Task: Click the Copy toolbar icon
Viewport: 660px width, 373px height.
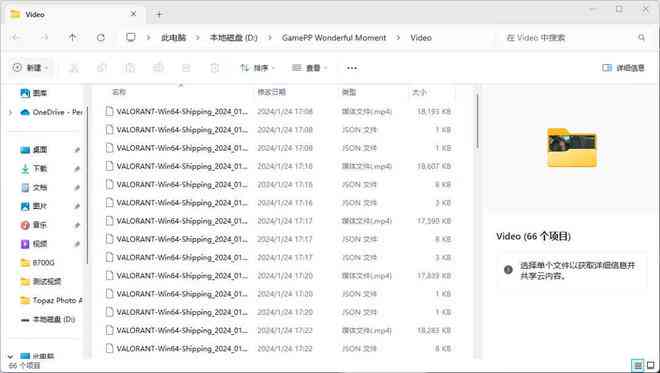Action: pyautogui.click(x=102, y=68)
